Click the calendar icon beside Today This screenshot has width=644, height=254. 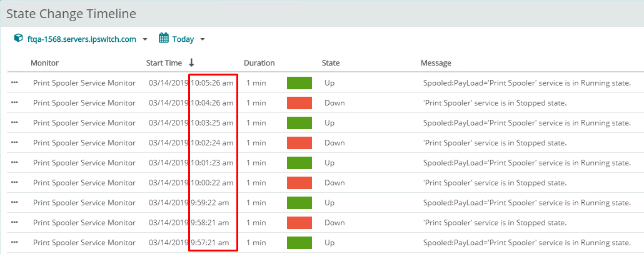164,39
